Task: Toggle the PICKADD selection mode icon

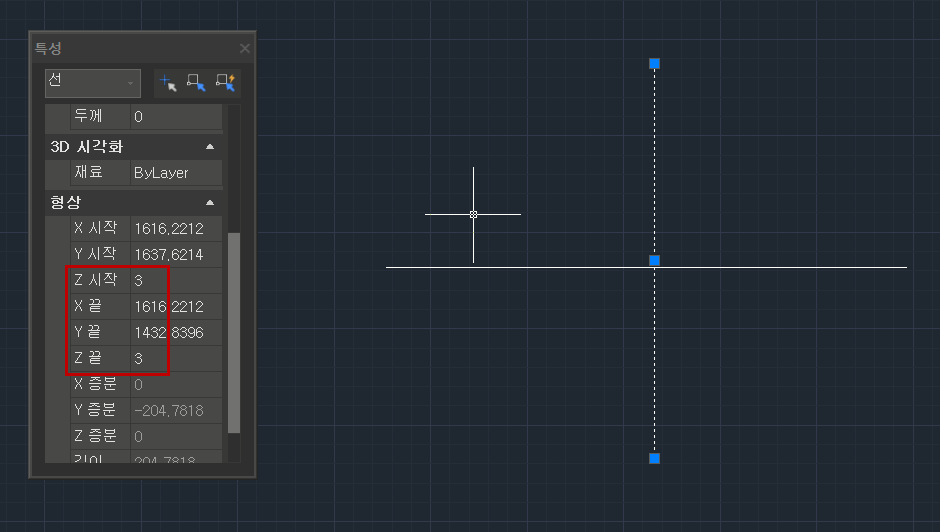Action: click(168, 83)
